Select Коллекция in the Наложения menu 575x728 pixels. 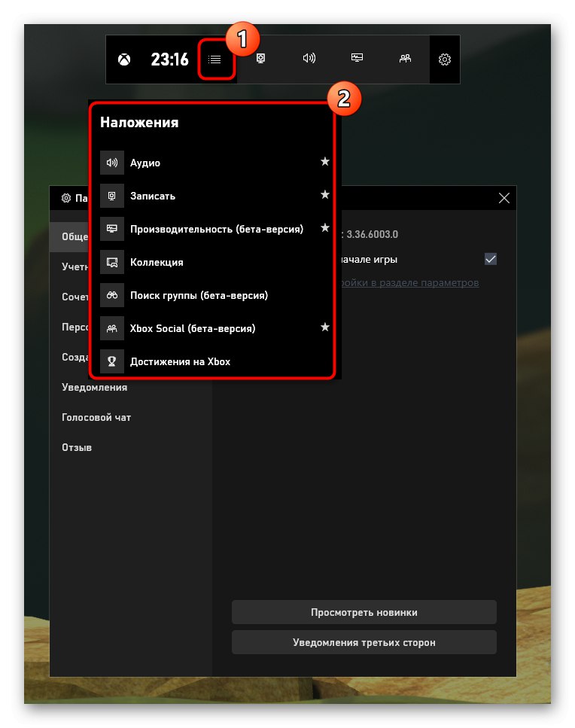pos(214,262)
